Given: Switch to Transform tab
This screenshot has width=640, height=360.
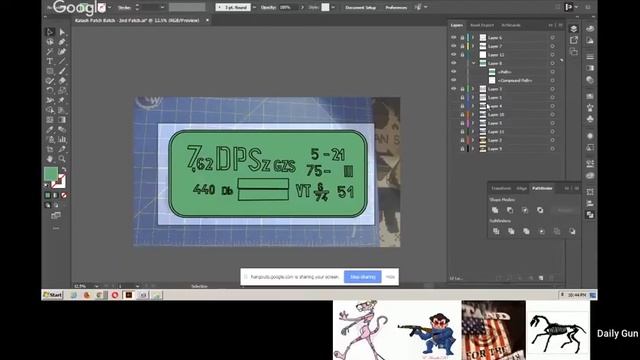Looking at the screenshot, I should pos(501,188).
